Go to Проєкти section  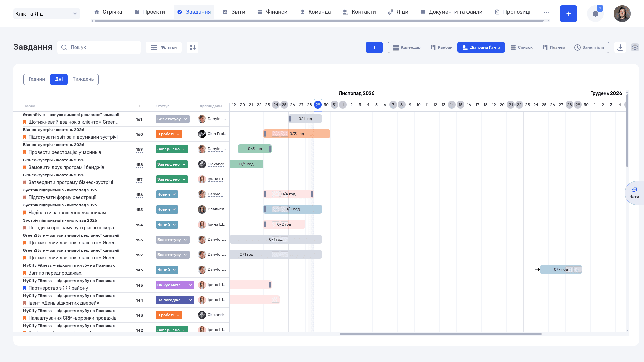[x=150, y=12]
